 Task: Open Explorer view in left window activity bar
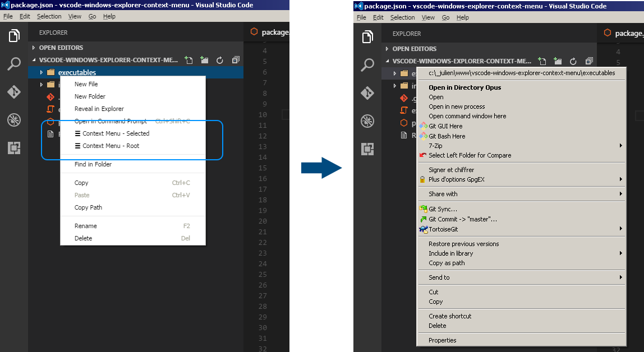coord(14,36)
